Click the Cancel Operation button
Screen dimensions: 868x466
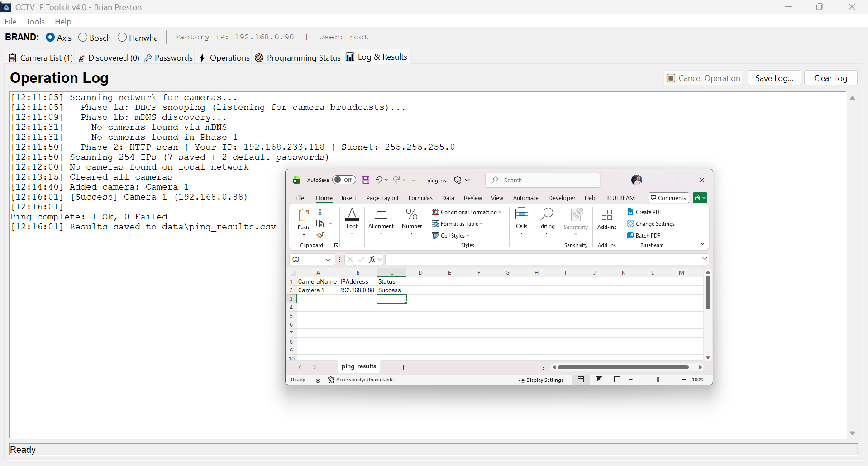(703, 77)
